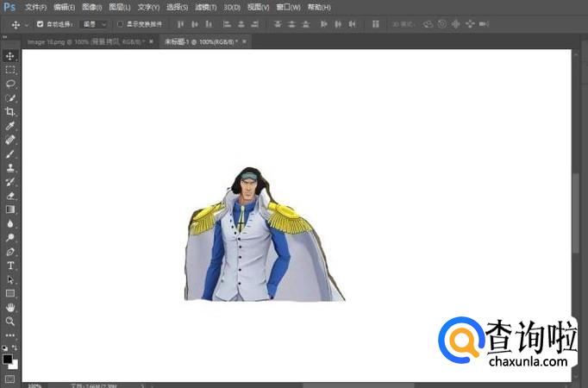Select the Crop tool
Screen dimensions: 588x388
[x=10, y=112]
